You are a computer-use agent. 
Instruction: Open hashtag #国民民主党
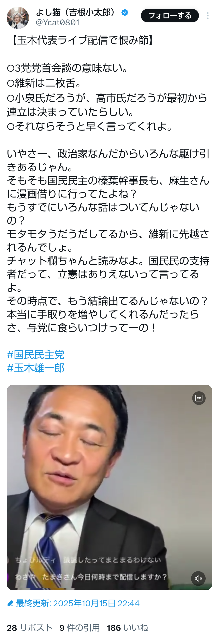36,354
